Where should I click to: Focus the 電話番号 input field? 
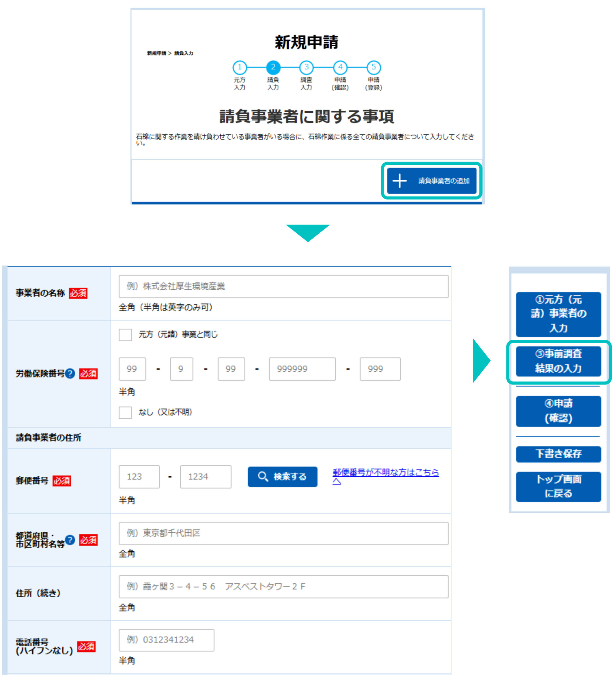coord(166,639)
